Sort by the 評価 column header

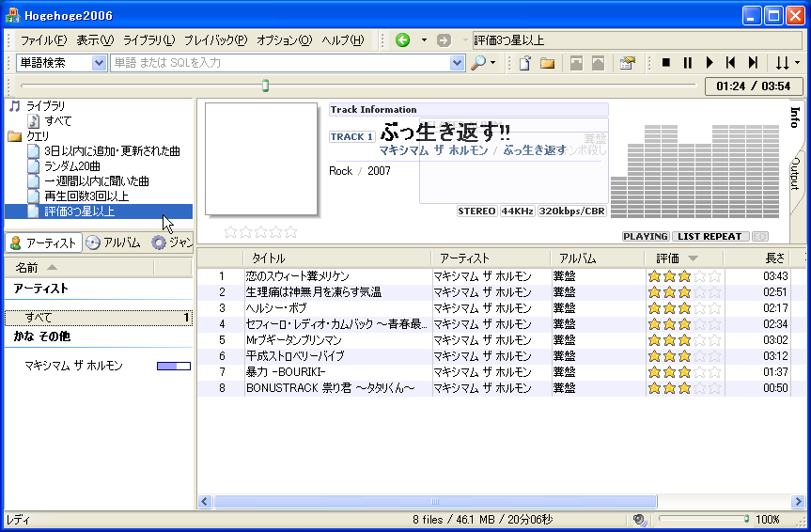(x=684, y=258)
